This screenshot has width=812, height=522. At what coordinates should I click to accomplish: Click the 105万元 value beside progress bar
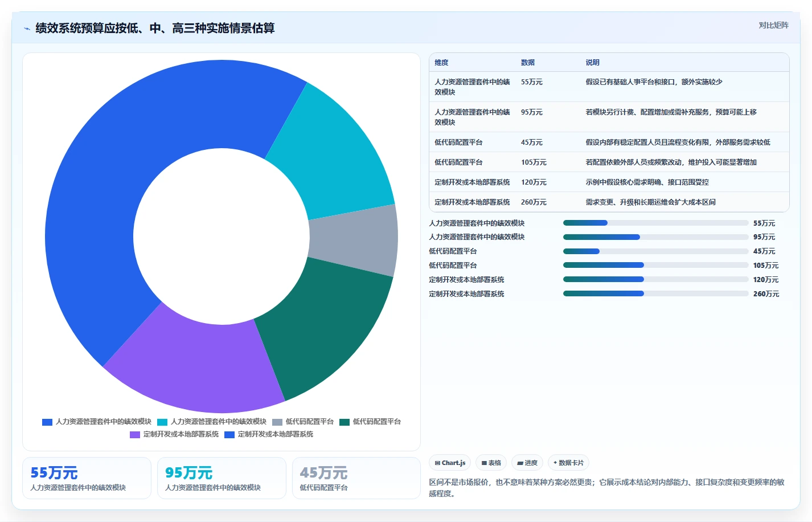tap(766, 266)
